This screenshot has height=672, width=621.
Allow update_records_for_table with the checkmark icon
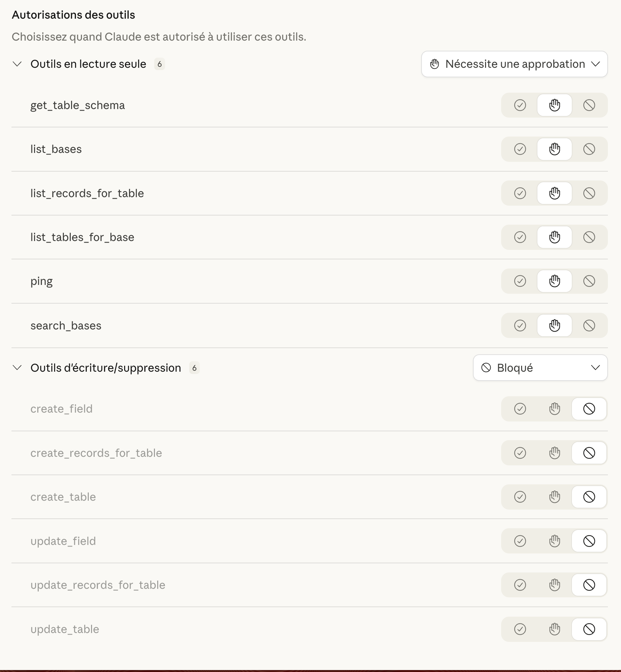(x=520, y=585)
